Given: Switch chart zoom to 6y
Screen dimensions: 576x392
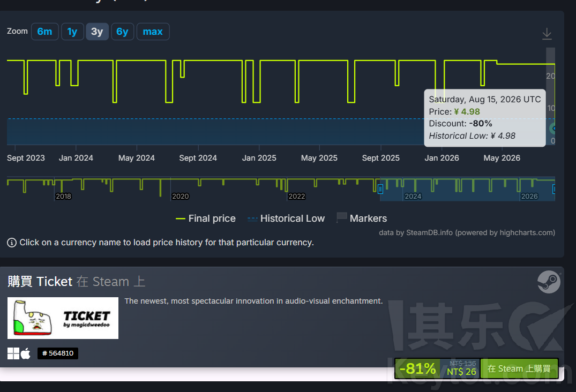Looking at the screenshot, I should pos(122,32).
